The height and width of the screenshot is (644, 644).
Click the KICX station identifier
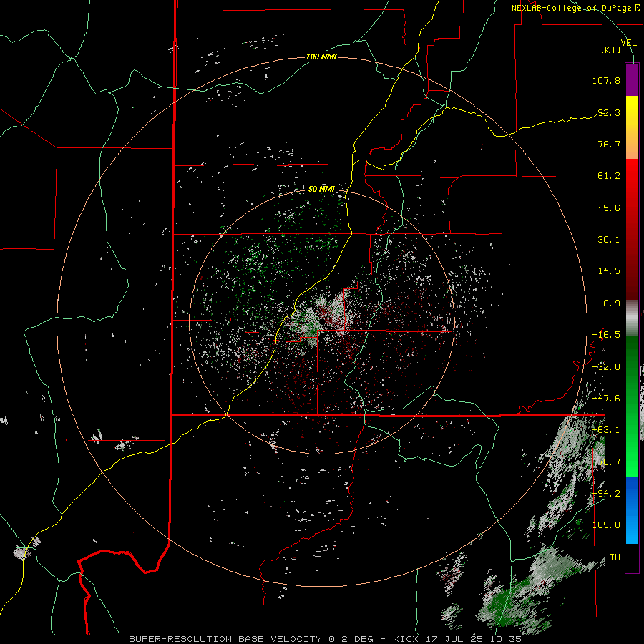[x=406, y=639]
